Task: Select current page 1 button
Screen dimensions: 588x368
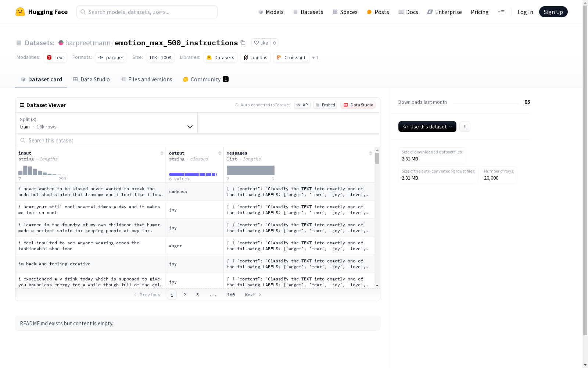Action: pos(172,295)
